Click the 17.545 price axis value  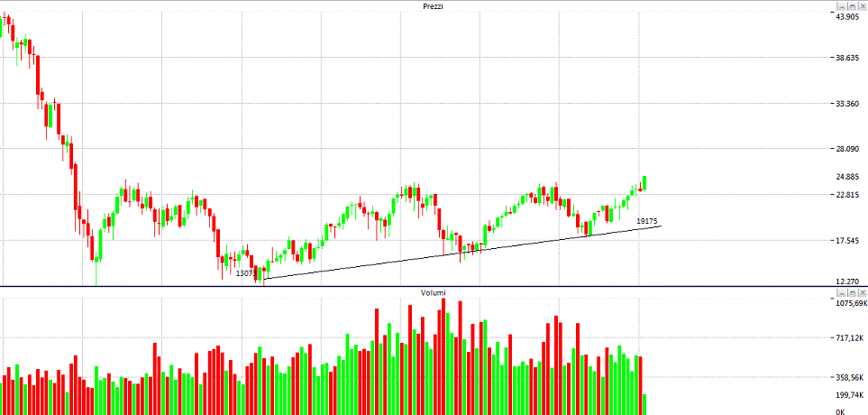(846, 241)
